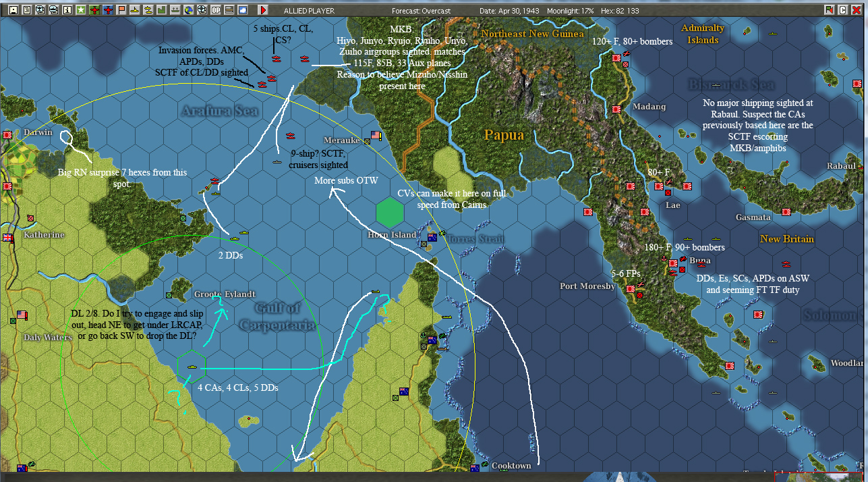The image size is (868, 482).
Task: Click the white star on green icon
Action: (81, 10)
